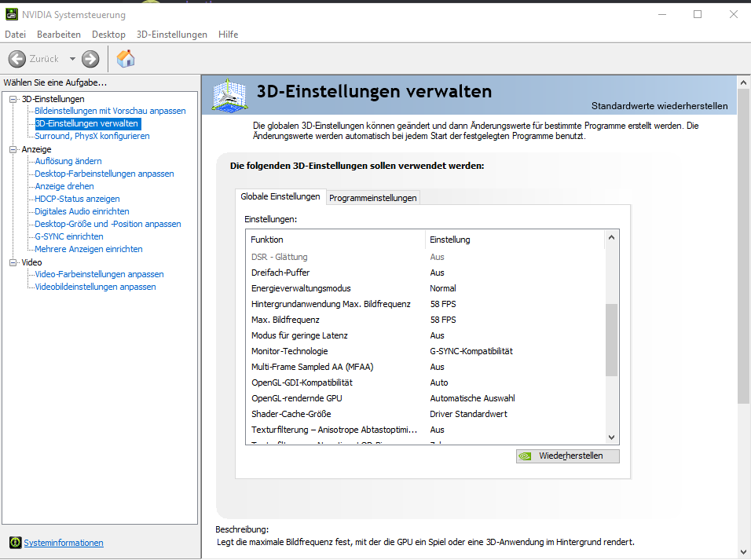Select the Energieverwaltungsmodus row
This screenshot has height=560, width=751.
coord(425,288)
